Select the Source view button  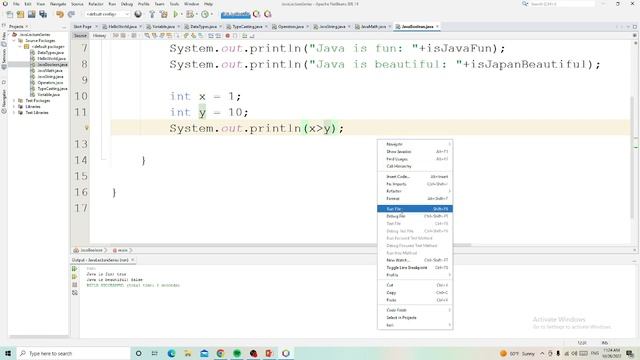click(80, 36)
